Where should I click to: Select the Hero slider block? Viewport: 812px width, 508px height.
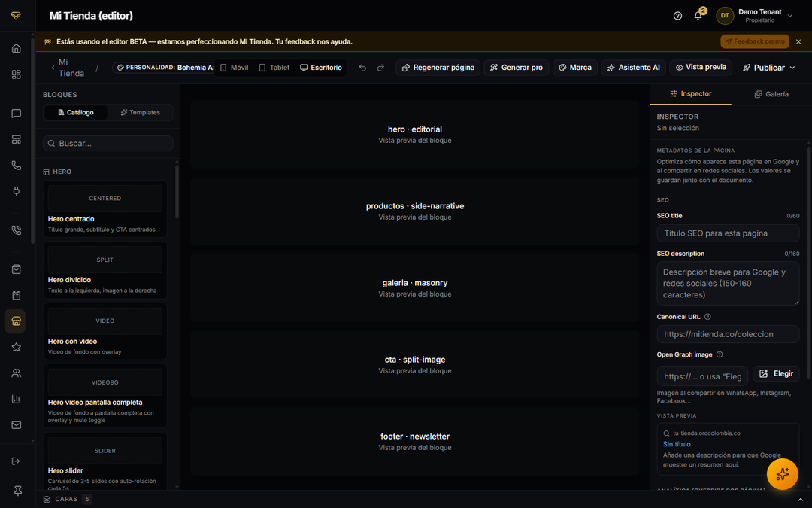click(105, 461)
